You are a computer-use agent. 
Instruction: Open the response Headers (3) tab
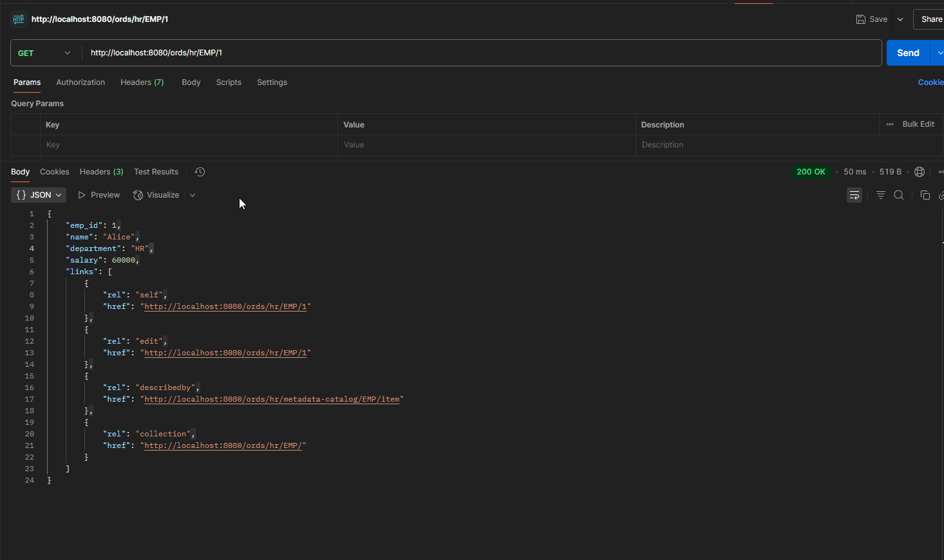pos(102,172)
